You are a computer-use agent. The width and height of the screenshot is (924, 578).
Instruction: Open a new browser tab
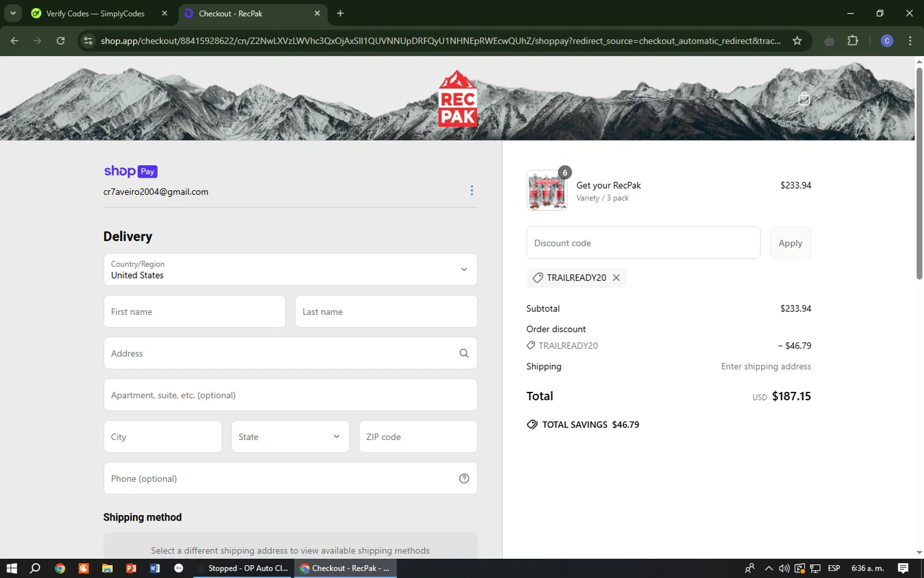(340, 13)
